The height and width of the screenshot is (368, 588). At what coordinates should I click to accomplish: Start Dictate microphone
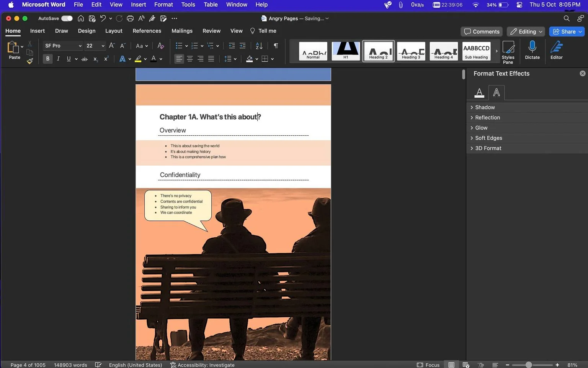point(532,50)
